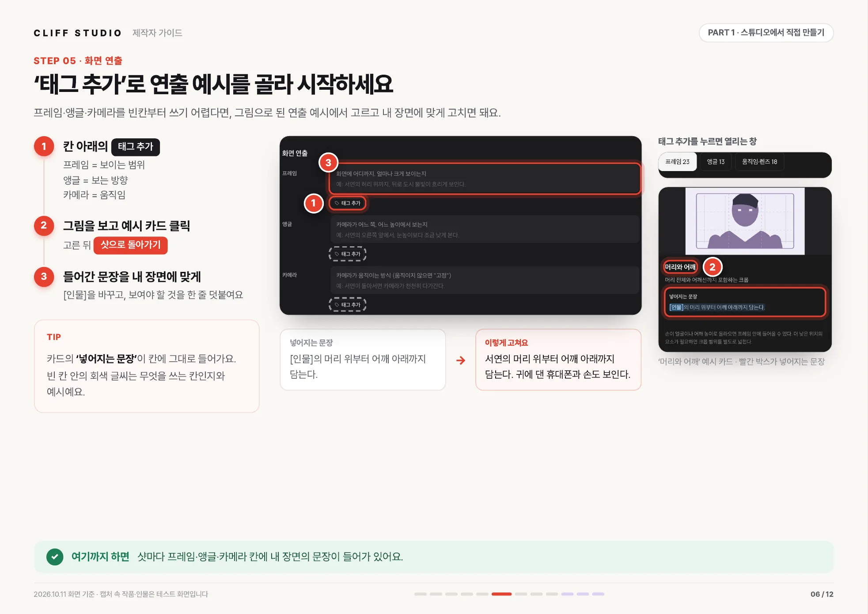Click the 카메라 row label in the dark panel
The image size is (868, 614).
[x=289, y=275]
